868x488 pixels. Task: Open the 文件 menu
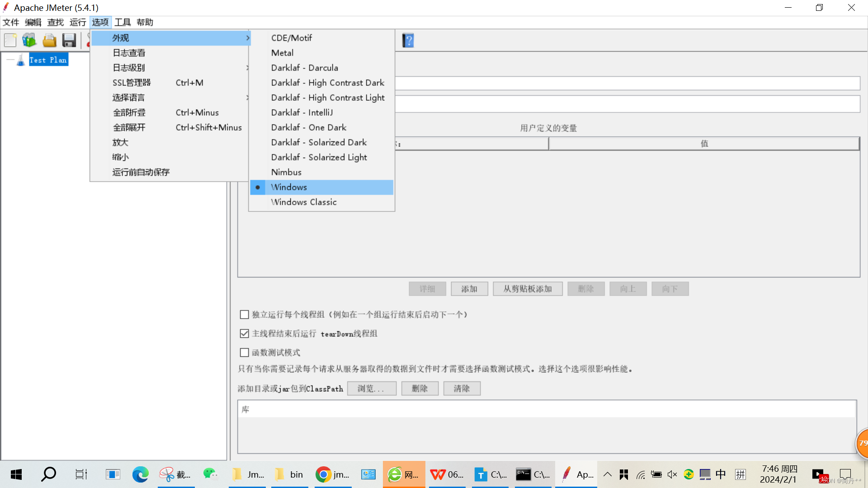11,22
